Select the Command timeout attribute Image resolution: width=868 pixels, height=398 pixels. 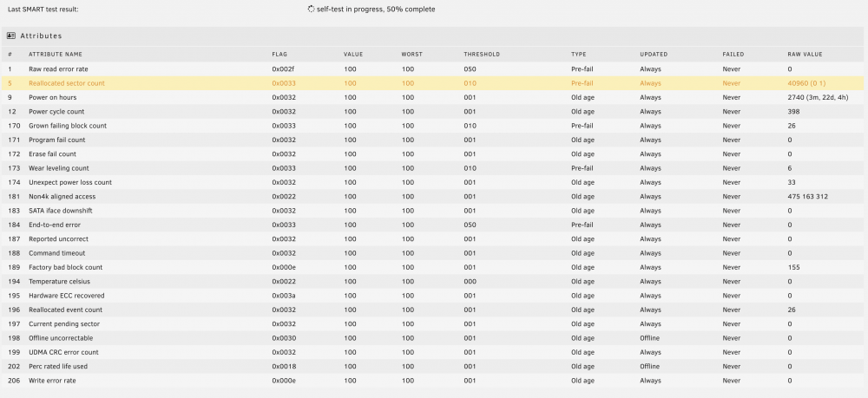(57, 253)
